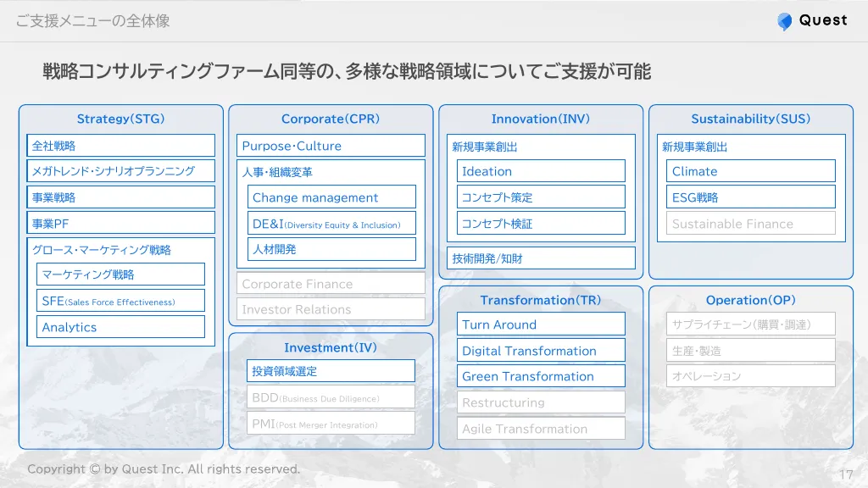The width and height of the screenshot is (868, 488).
Task: Click the Corporate(CPR) heading
Action: click(331, 119)
